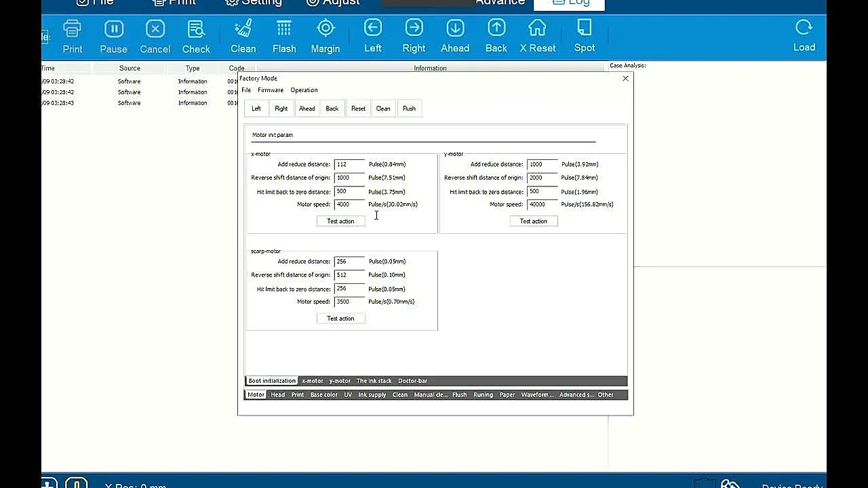Viewport: 868px width, 488px height.
Task: Click the Check icon in toolbar
Action: (x=196, y=28)
